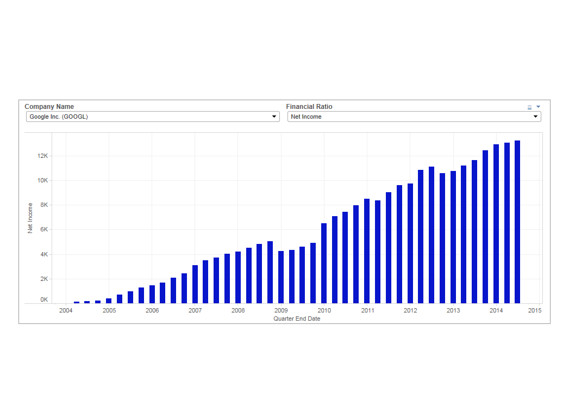Image resolution: width=569 pixels, height=398 pixels.
Task: Open the Net Income selection box
Action: point(414,116)
